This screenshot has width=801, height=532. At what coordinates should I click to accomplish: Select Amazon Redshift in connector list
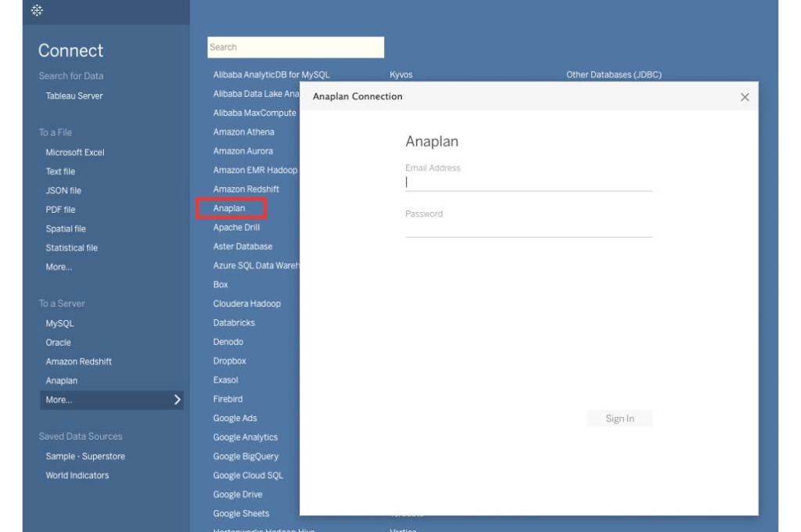(x=246, y=189)
